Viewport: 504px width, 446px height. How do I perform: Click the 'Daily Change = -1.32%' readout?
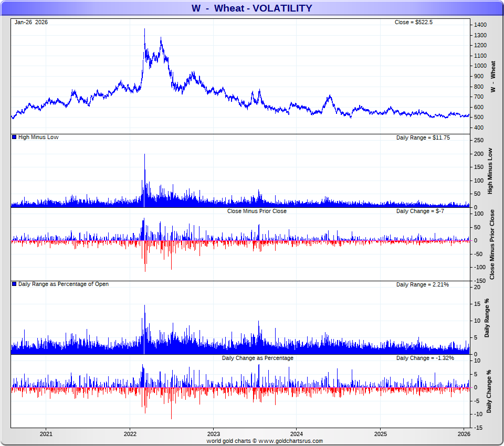[x=425, y=358]
